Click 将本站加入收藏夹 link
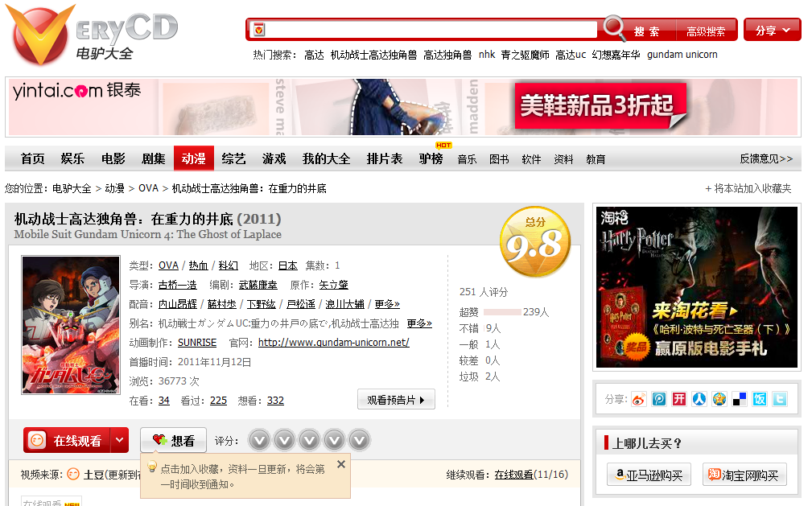 coord(748,188)
